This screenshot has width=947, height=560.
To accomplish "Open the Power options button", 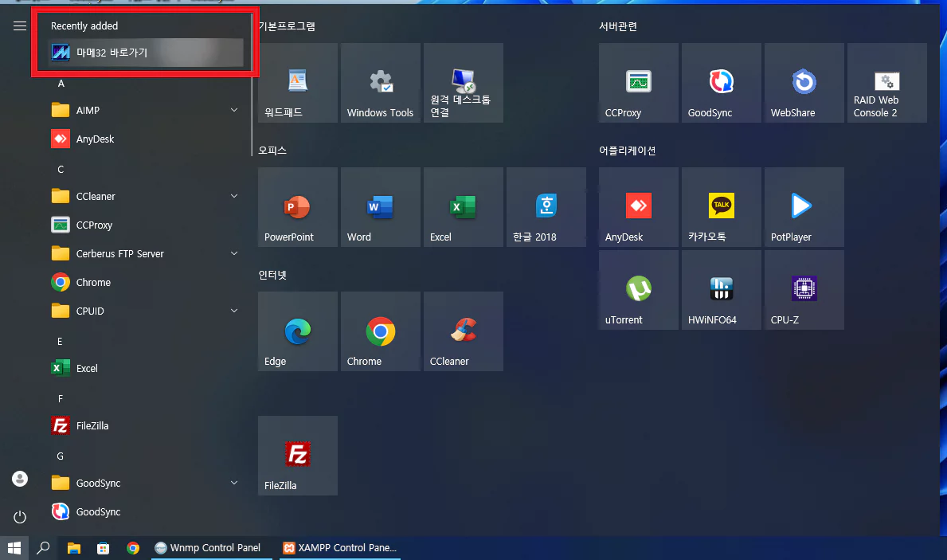I will click(20, 517).
